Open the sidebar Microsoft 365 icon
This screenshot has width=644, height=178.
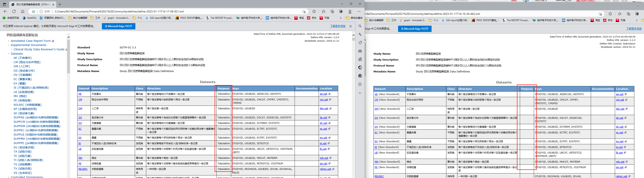[x=360, y=67]
